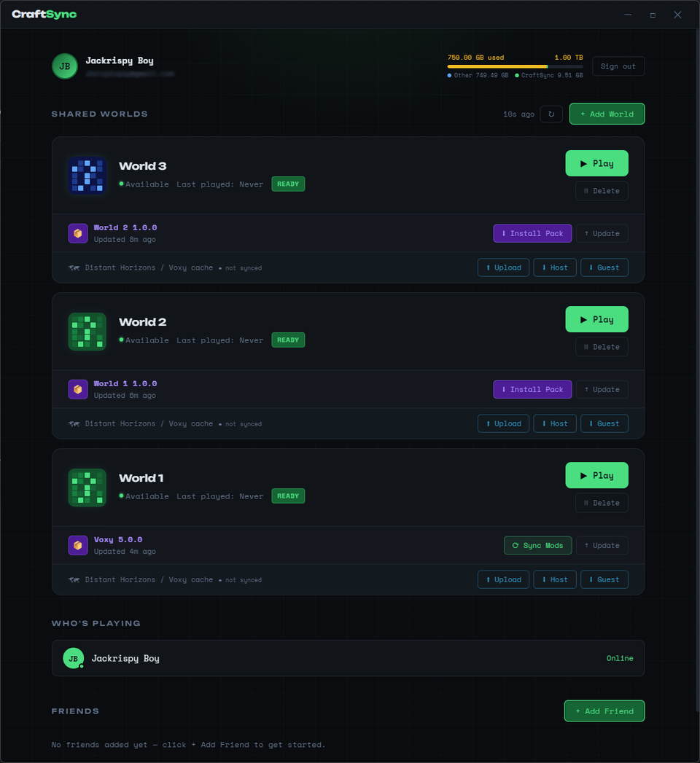
Task: Host the World 3 cache
Action: point(555,267)
